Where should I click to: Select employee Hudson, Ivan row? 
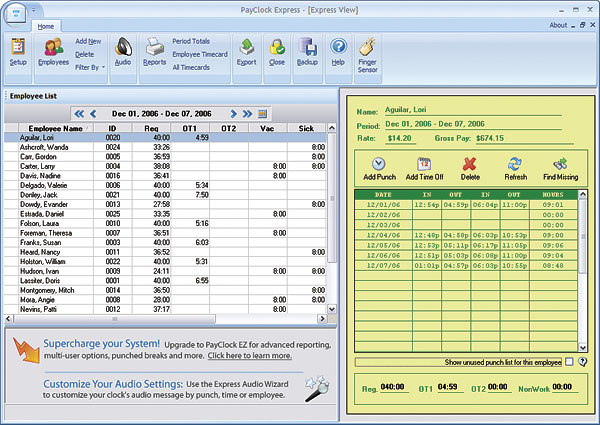click(165, 271)
